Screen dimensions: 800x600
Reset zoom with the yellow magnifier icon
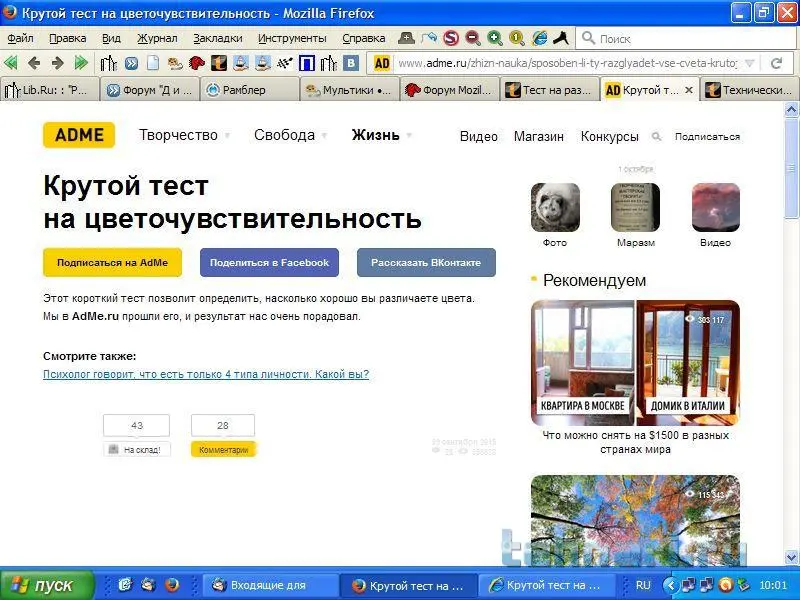[517, 38]
